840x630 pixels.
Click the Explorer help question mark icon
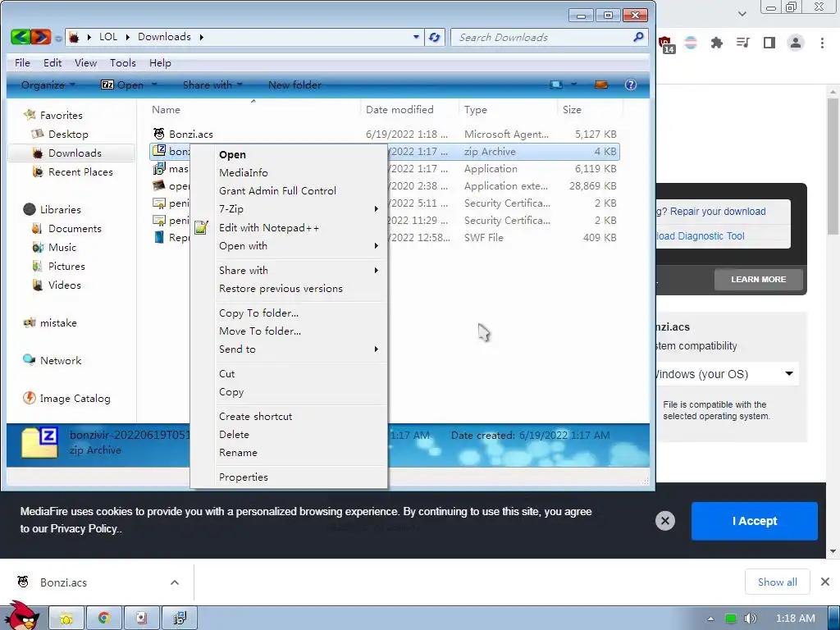pyautogui.click(x=631, y=84)
